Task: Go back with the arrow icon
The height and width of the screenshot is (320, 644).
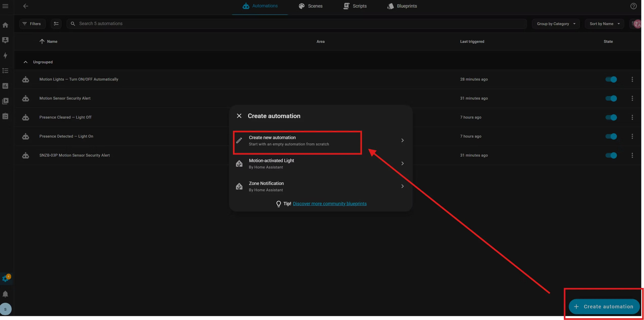Action: (26, 6)
